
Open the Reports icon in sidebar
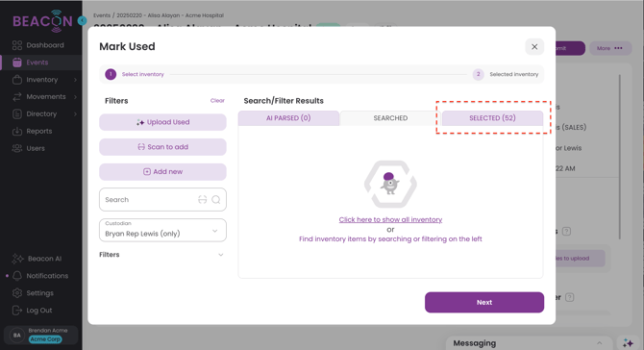click(x=17, y=131)
